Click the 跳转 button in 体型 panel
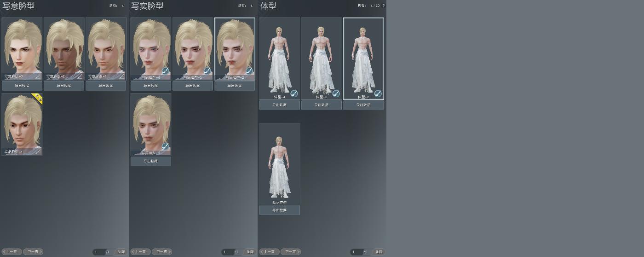644x257 pixels. click(x=379, y=252)
